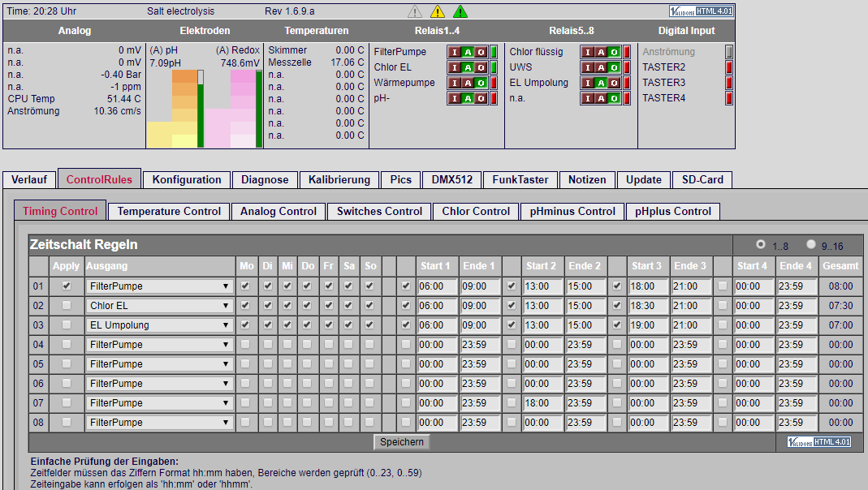Image resolution: width=868 pixels, height=490 pixels.
Task: Open the Konfiguration tab
Action: click(x=187, y=180)
